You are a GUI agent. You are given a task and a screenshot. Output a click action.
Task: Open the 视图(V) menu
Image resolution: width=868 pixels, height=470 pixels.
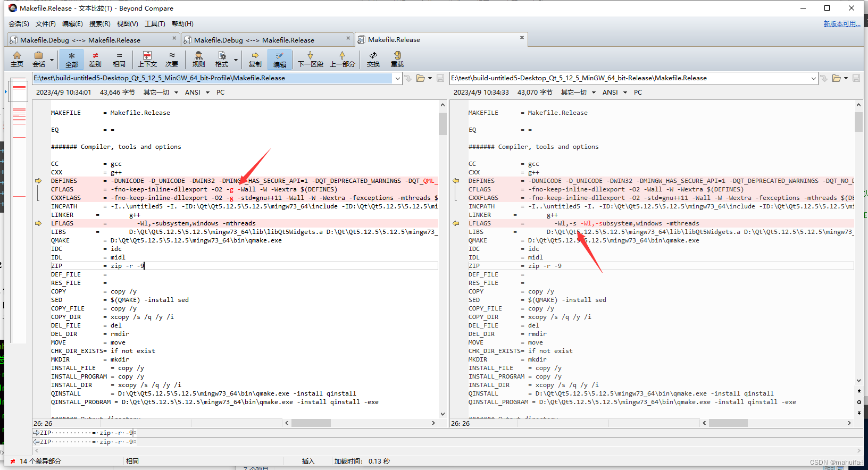tap(128, 24)
